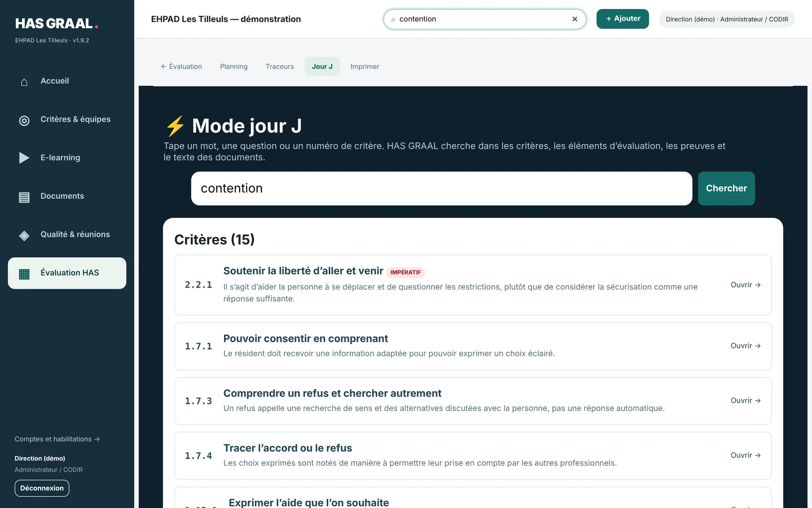The image size is (812, 508).
Task: Go back to Évaluation tab
Action: click(x=181, y=67)
